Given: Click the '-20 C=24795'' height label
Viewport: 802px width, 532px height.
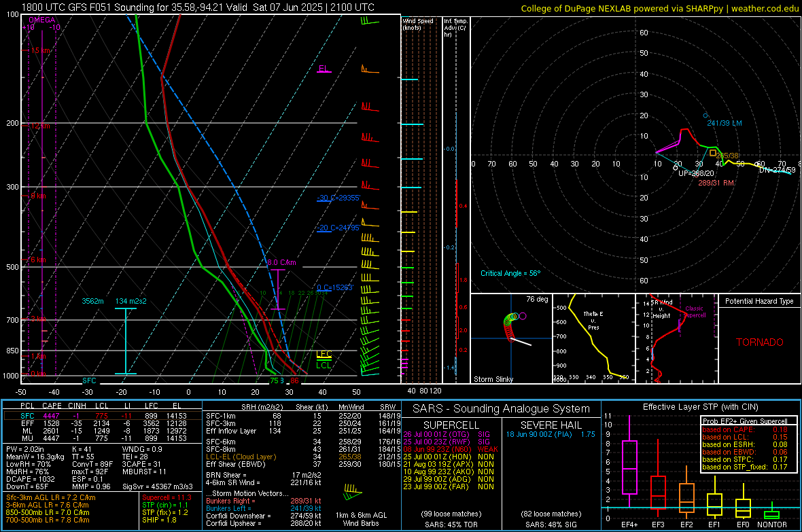Looking at the screenshot, I should pyautogui.click(x=338, y=228).
